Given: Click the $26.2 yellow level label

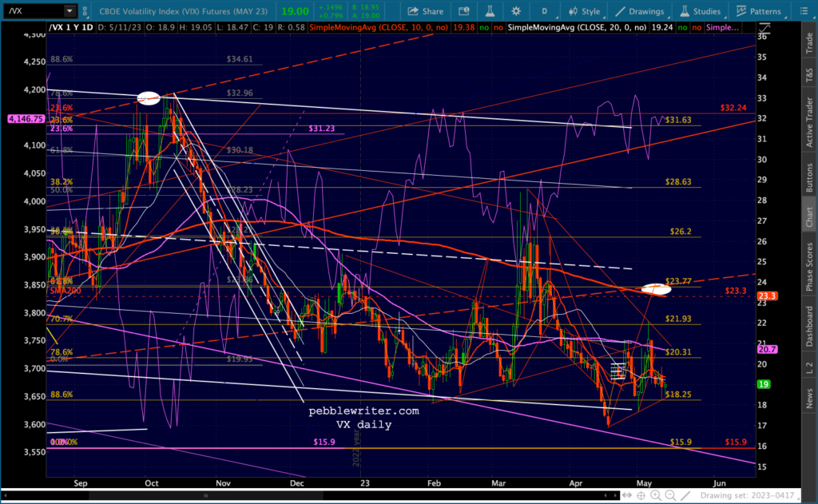Looking at the screenshot, I should tap(681, 232).
